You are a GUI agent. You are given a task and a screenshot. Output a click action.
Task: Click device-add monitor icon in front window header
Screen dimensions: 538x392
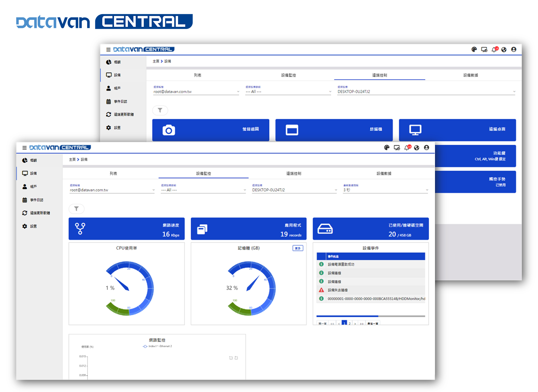click(x=397, y=148)
